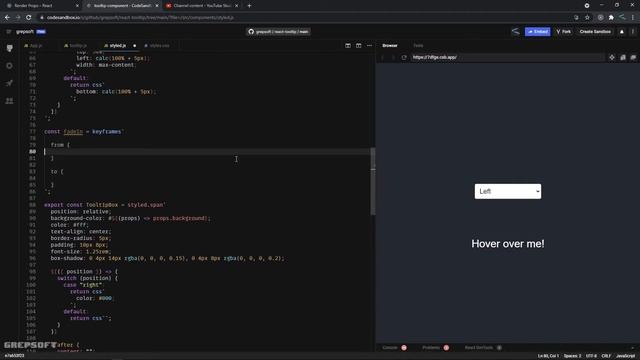Click the Hover over me! text
This screenshot has width=640, height=360.
click(x=508, y=244)
